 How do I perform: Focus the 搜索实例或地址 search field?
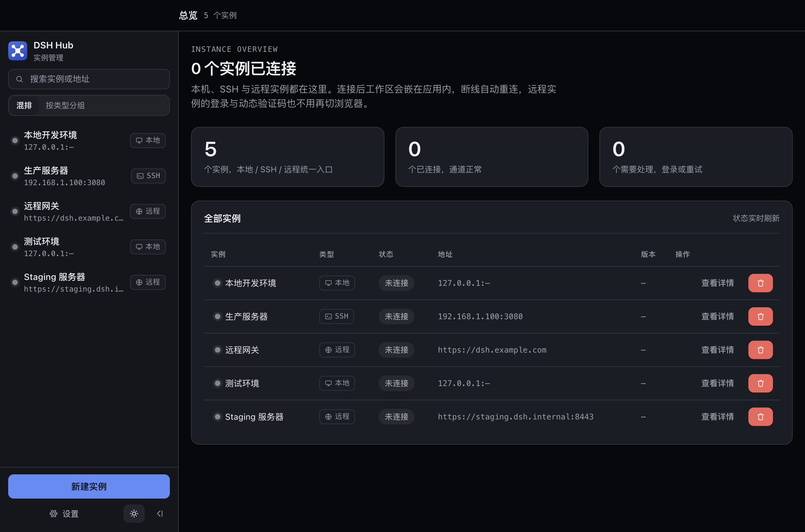coord(89,79)
